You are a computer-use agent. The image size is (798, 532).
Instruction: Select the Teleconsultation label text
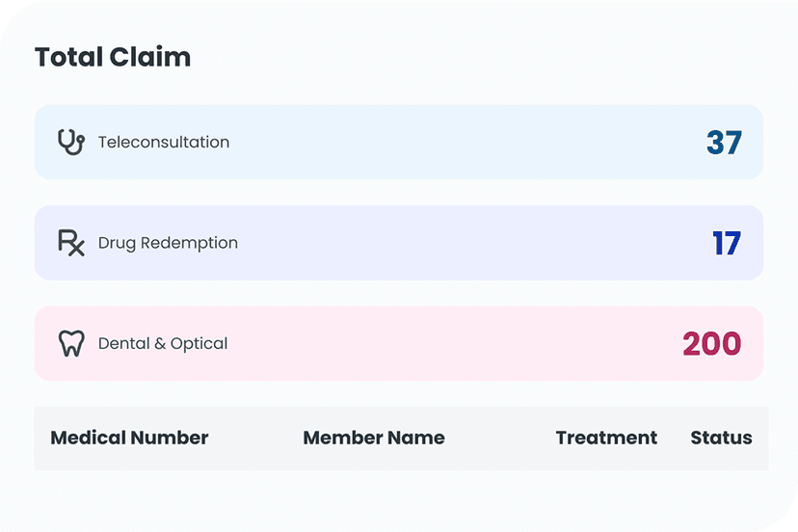(x=164, y=142)
